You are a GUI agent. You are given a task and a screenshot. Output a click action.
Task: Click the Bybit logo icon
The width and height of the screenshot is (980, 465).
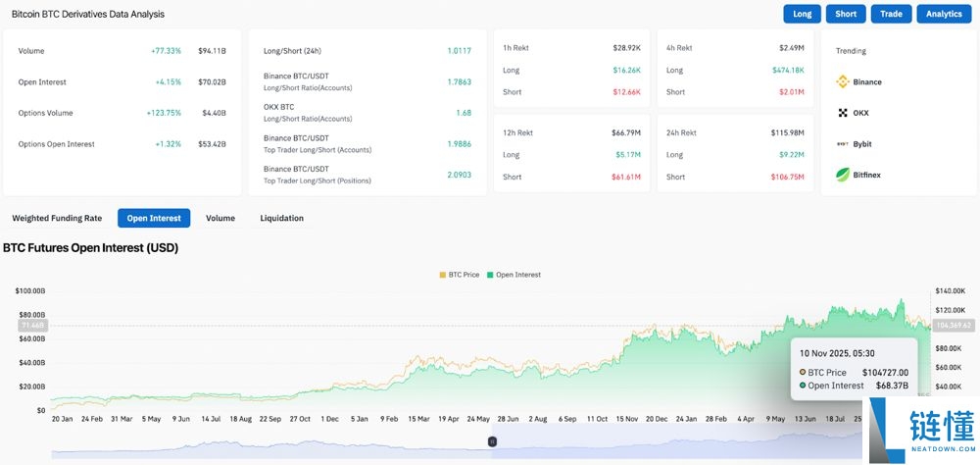(842, 144)
